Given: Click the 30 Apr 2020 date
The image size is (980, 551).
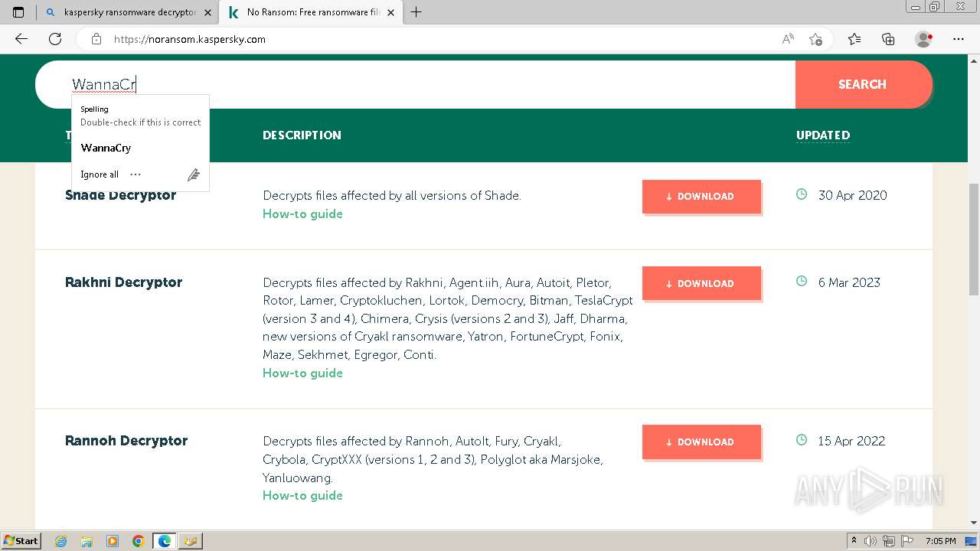Looking at the screenshot, I should pos(852,195).
